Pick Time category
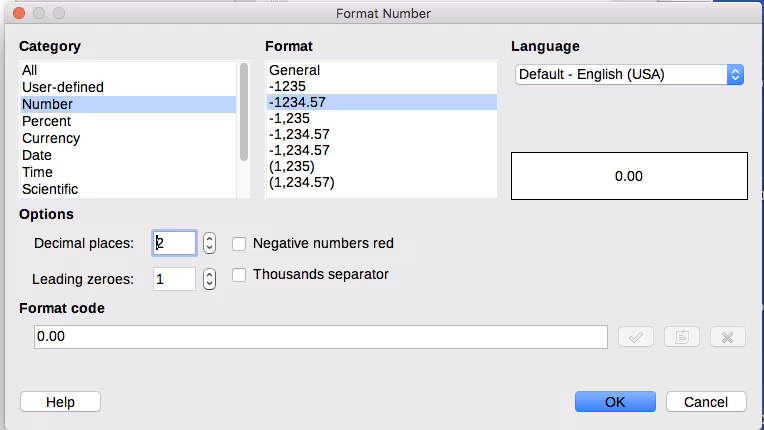 coord(129,172)
